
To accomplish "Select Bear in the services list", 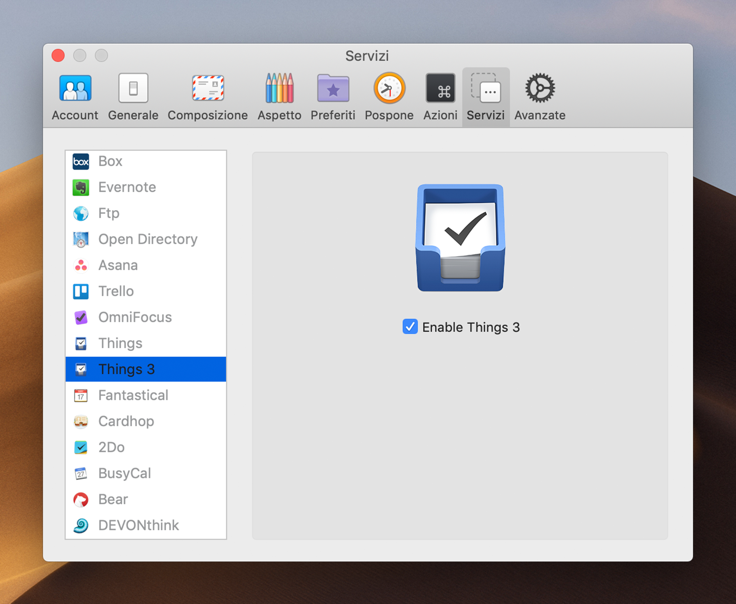I will [x=146, y=499].
